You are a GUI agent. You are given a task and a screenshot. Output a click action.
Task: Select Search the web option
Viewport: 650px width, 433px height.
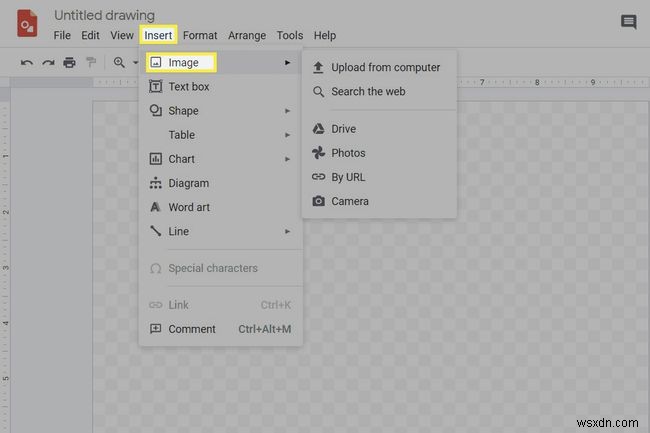[x=368, y=92]
